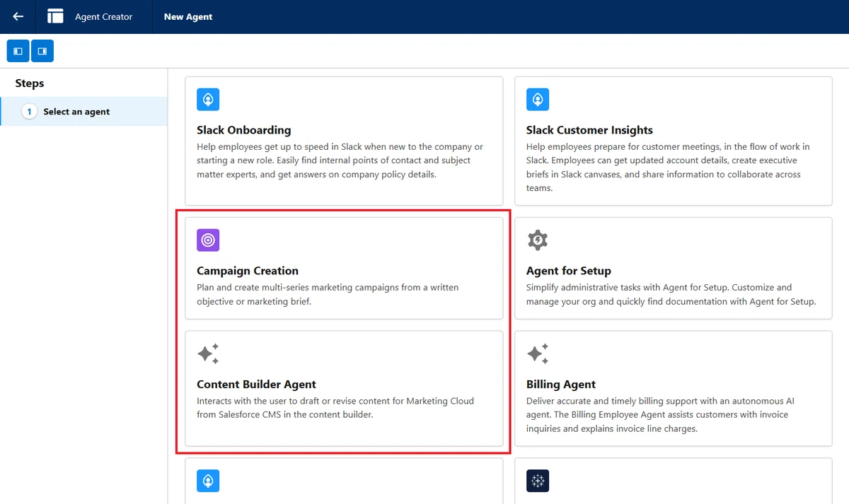
Task: Click the purple Campaign Creation target icon
Action: coord(208,240)
